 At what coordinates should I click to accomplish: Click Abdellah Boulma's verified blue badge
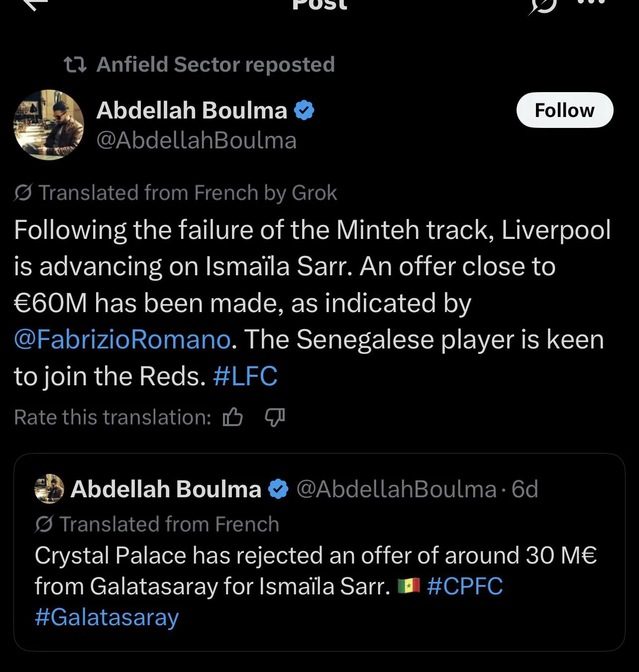click(x=304, y=110)
